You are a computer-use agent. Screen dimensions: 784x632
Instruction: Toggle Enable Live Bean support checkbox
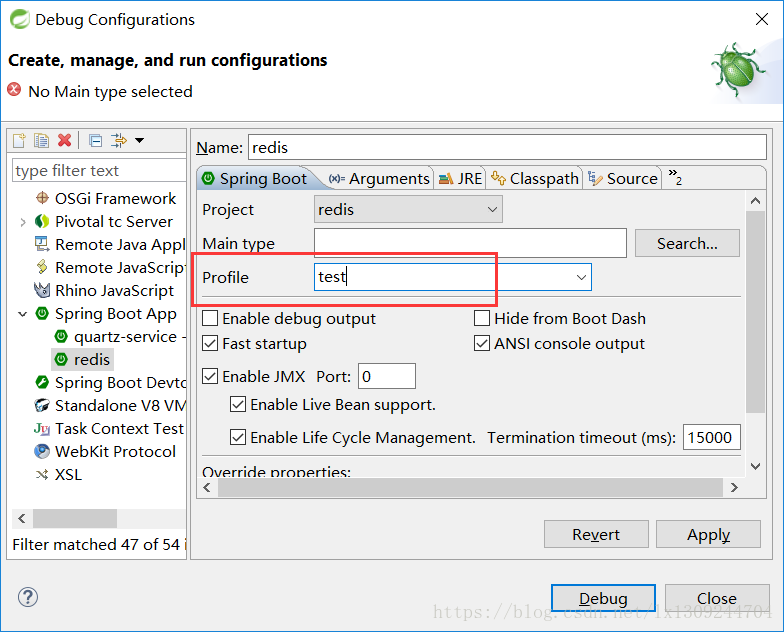238,404
